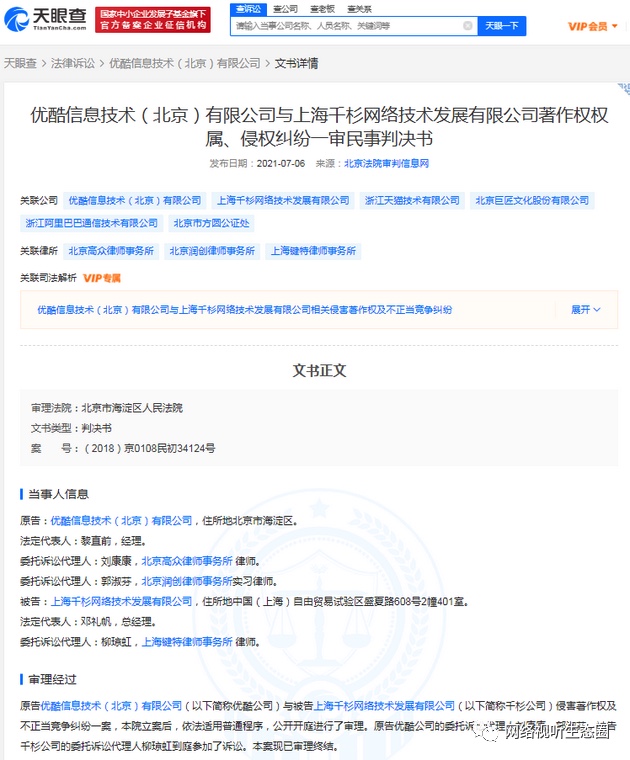Open related company tag 优酷信息技术(北京)有限公司

[134, 201]
